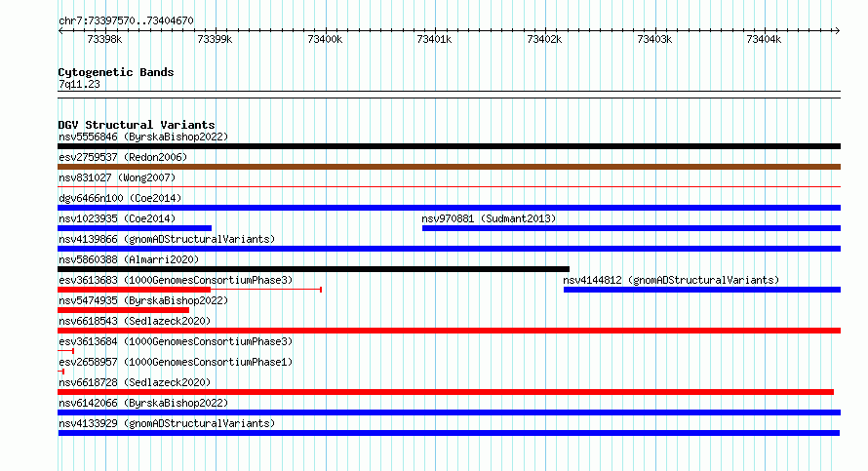Screen dimensions: 868x471
Task: Select the brown esv2759537 variant bar
Action: [x=449, y=167]
